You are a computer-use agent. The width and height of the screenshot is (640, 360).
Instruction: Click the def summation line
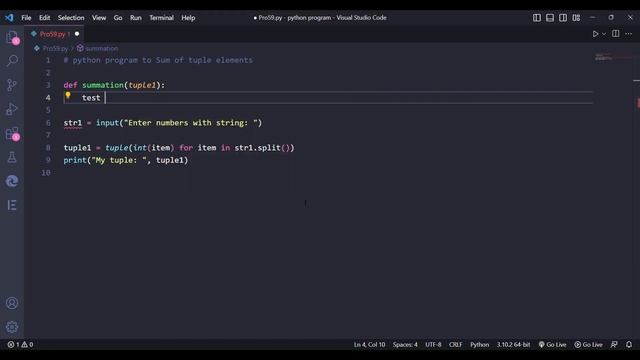(x=114, y=85)
